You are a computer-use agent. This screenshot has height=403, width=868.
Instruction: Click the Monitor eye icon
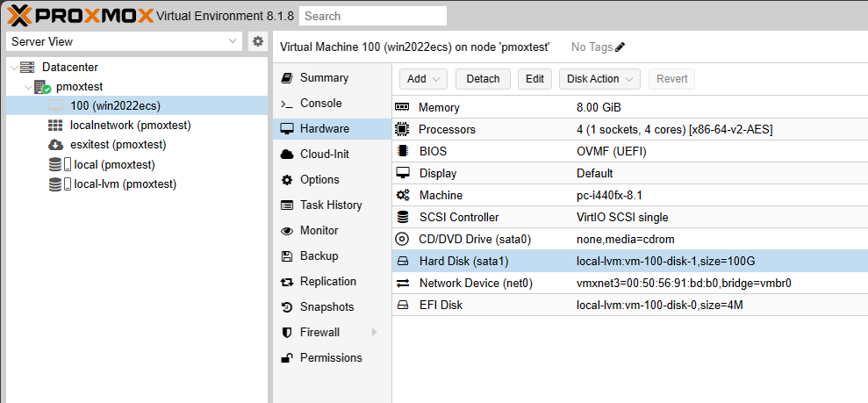click(x=286, y=231)
